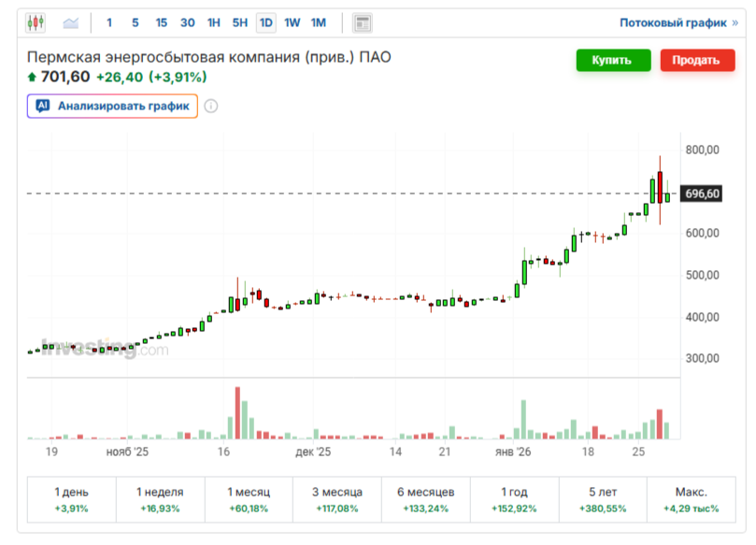The height and width of the screenshot is (545, 756).
Task: Click the дек '25 date axis label
Action: (x=313, y=452)
